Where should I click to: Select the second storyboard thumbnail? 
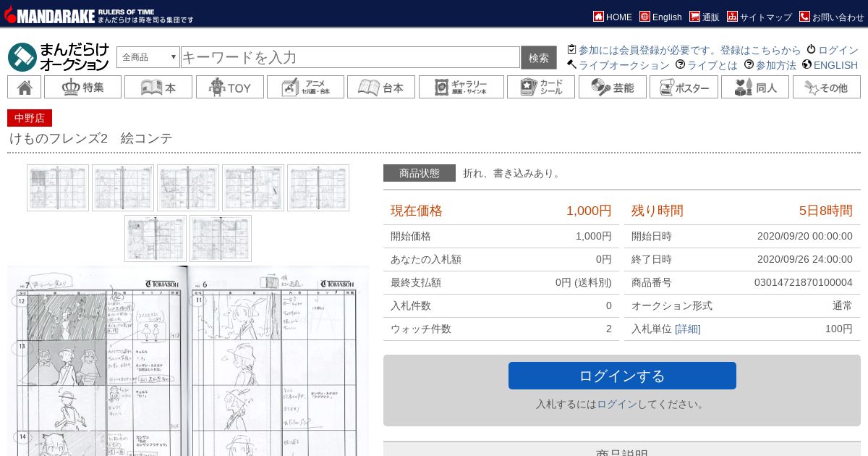tap(123, 188)
